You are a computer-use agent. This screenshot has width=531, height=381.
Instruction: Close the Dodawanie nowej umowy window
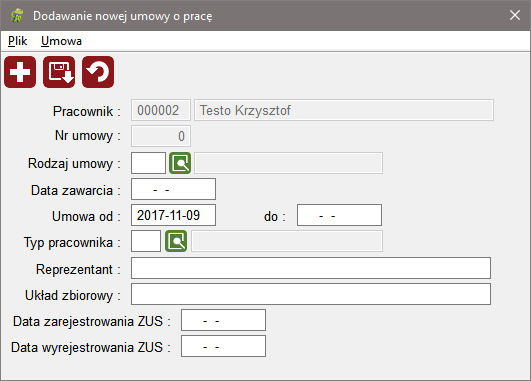click(515, 15)
